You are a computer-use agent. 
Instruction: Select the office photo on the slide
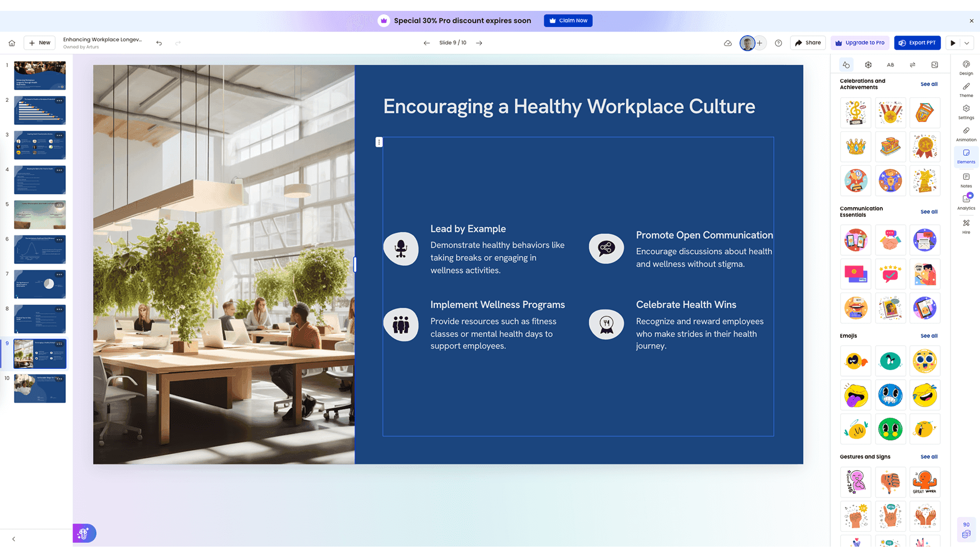pos(224,264)
